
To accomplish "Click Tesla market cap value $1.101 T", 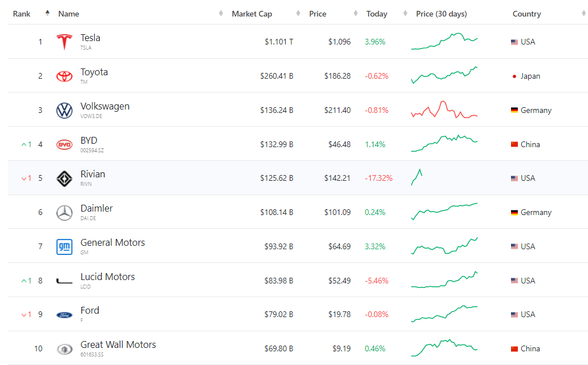I will click(x=279, y=42).
